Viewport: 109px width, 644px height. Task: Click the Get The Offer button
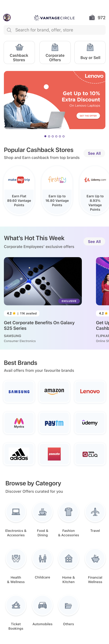pos(88,116)
